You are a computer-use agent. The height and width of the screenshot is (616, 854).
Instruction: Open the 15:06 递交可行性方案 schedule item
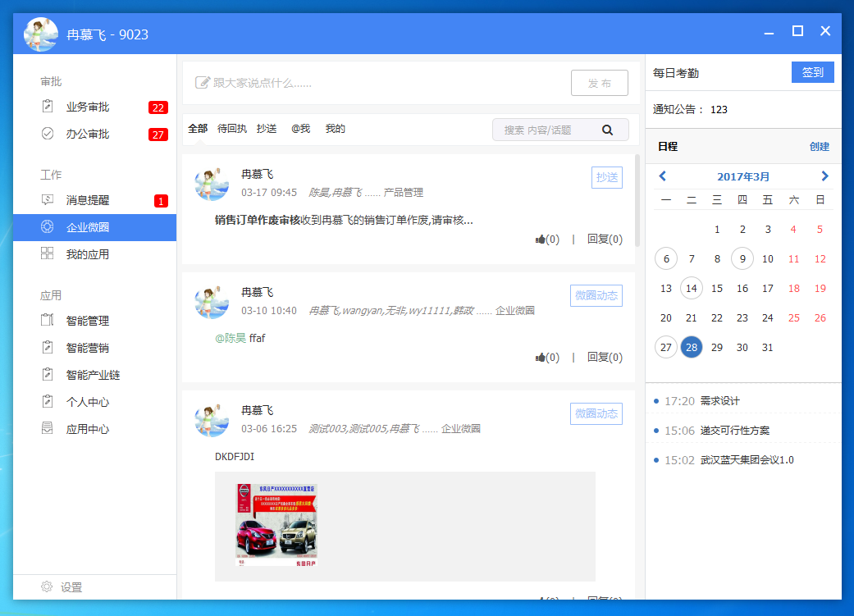coord(743,431)
